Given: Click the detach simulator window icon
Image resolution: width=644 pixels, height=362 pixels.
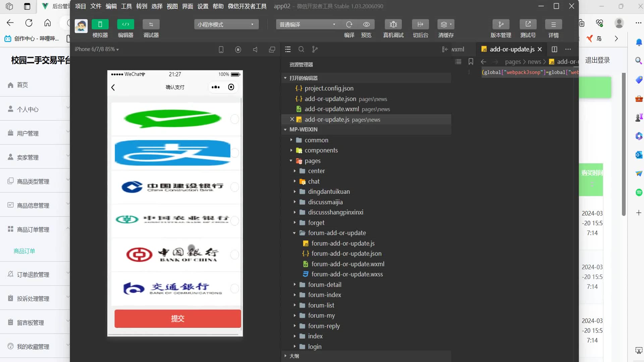Looking at the screenshot, I should 272,50.
